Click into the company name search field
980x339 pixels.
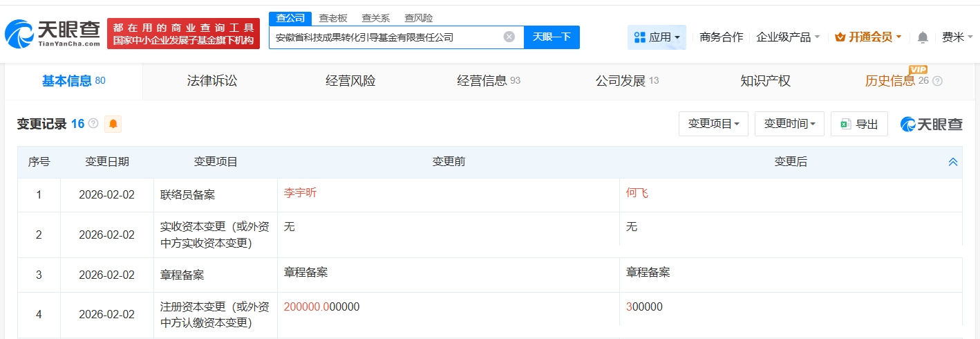tap(384, 37)
